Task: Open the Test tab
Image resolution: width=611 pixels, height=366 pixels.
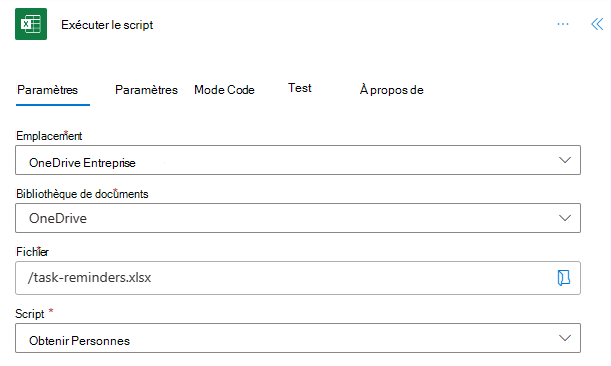Action: tap(300, 88)
